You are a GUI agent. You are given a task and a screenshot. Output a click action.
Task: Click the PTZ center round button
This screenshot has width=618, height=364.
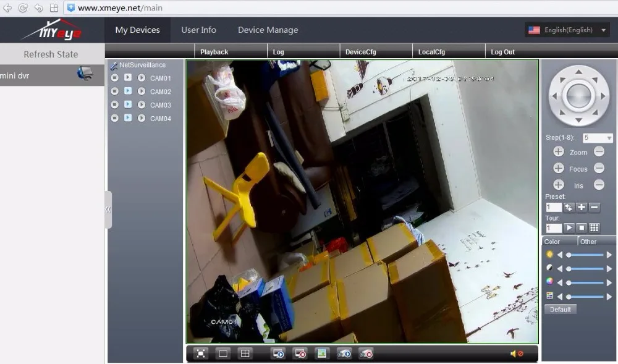578,96
